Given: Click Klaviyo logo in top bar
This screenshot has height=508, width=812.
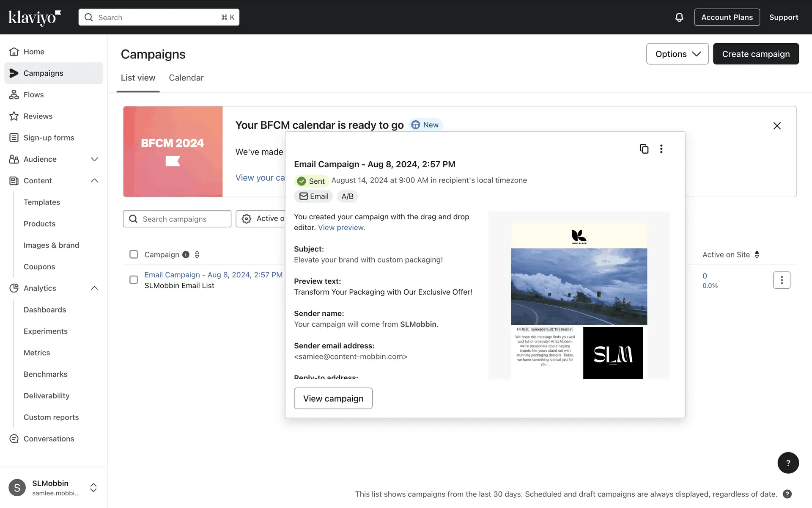Looking at the screenshot, I should point(35,17).
